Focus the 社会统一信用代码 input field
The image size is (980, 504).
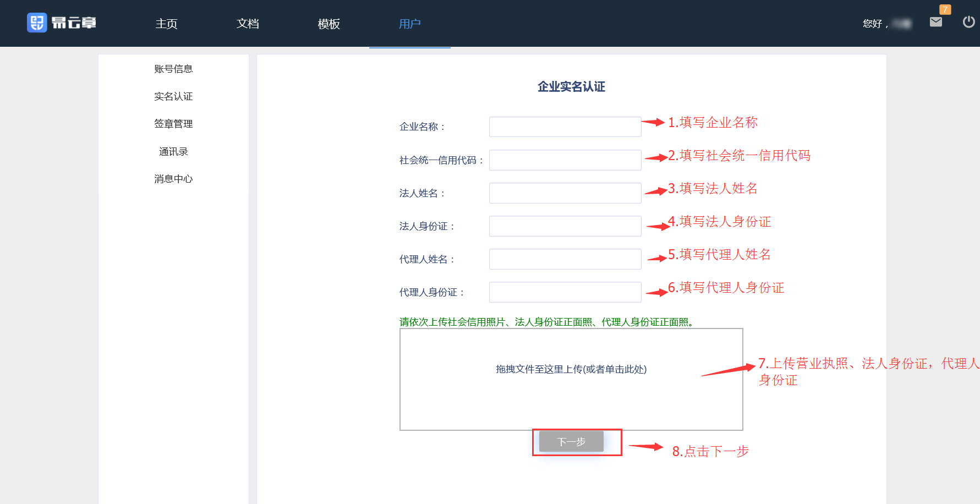point(565,160)
